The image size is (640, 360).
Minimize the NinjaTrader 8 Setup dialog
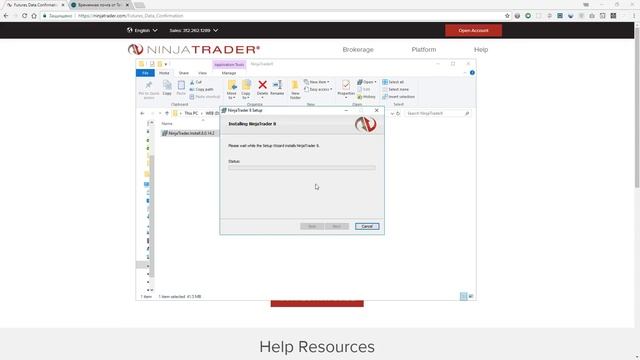pyautogui.click(x=346, y=110)
